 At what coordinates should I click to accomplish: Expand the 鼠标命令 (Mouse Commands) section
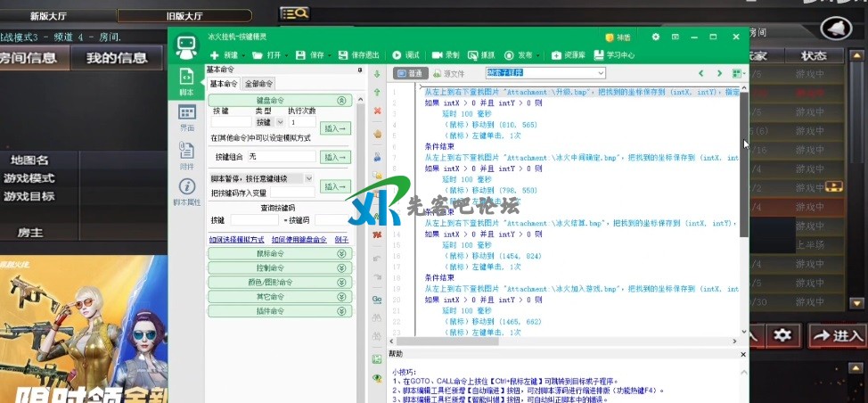280,254
